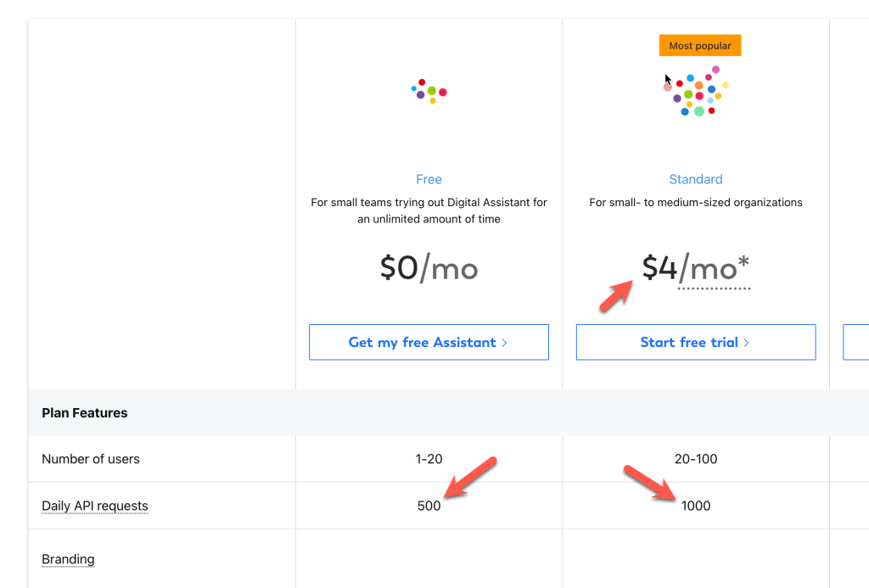Click the $0/mo price text
Viewport: 869px width, 588px height.
pyautogui.click(x=429, y=268)
